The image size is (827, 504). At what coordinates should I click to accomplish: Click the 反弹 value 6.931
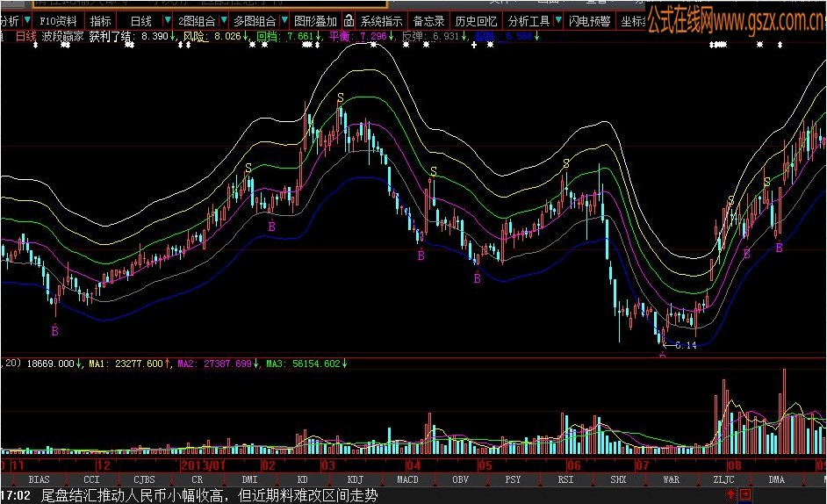[446, 36]
